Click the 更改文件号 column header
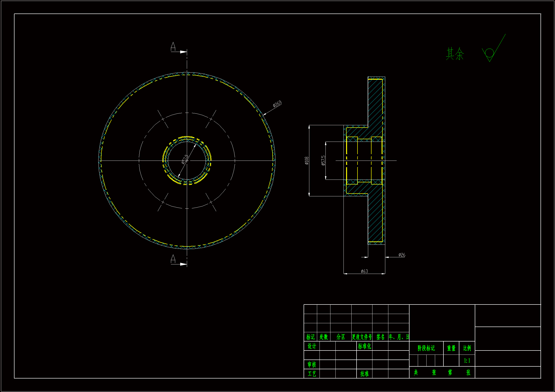555x392 pixels. [362, 337]
